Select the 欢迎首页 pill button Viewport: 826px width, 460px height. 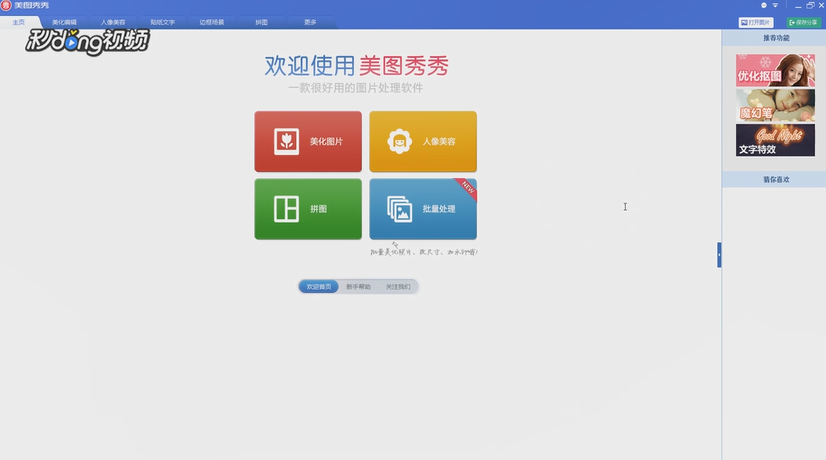319,287
